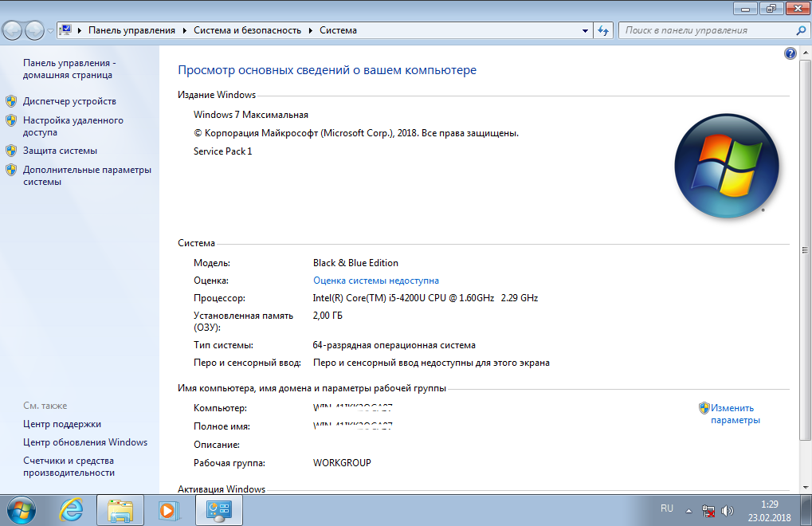The image size is (812, 526).
Task: Open Панель управления - домашняя страница link
Action: coord(69,69)
